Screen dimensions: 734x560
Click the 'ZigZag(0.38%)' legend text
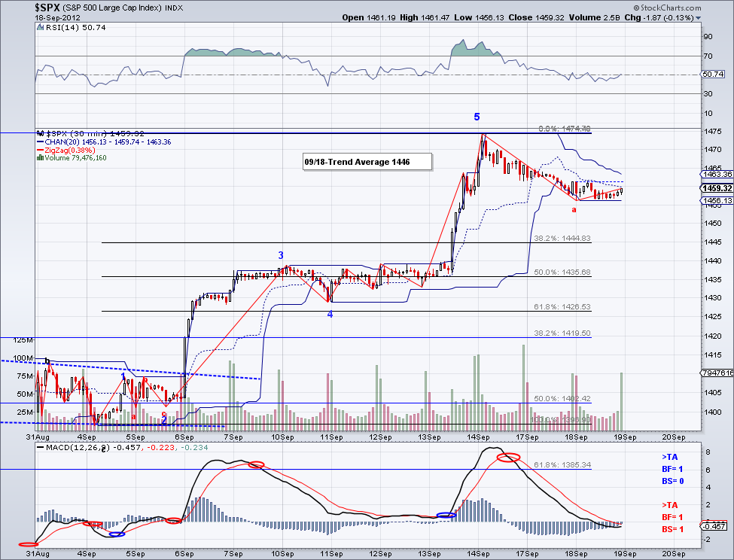click(x=70, y=151)
